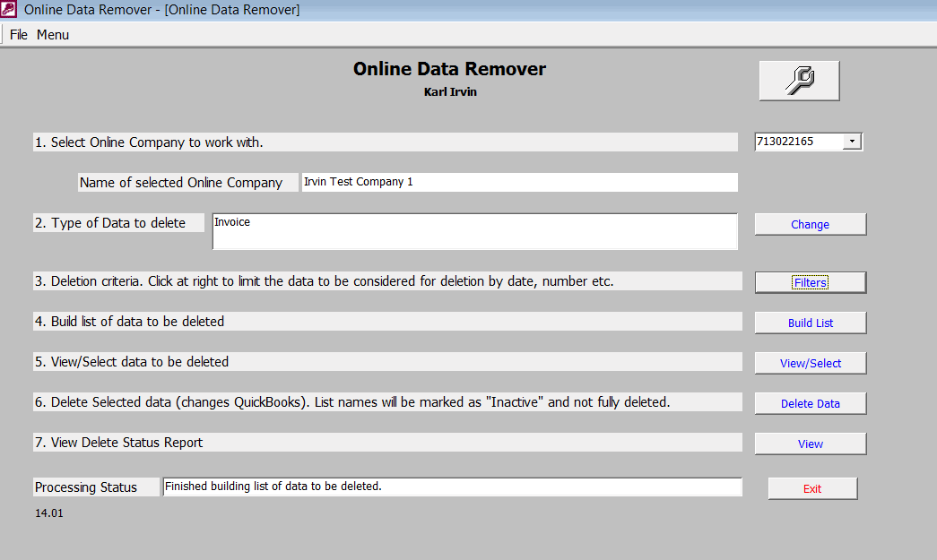Click the 'Karl Irvin' author name

click(451, 92)
